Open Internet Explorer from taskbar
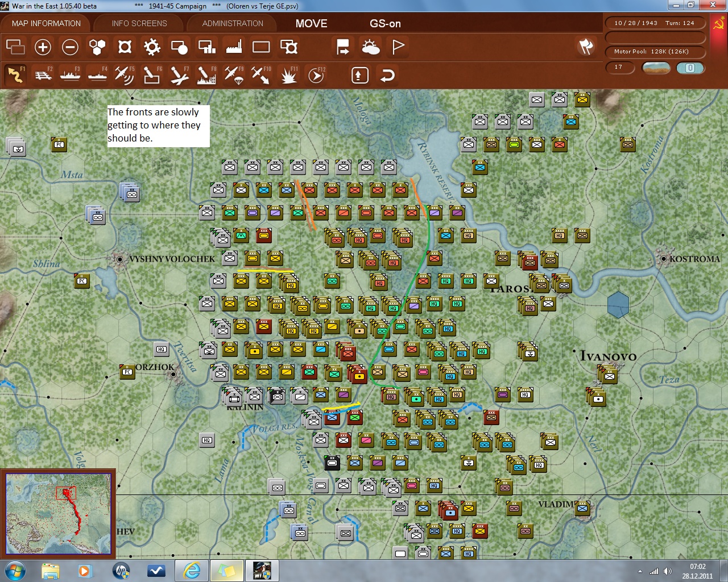The width and height of the screenshot is (728, 582). point(191,571)
